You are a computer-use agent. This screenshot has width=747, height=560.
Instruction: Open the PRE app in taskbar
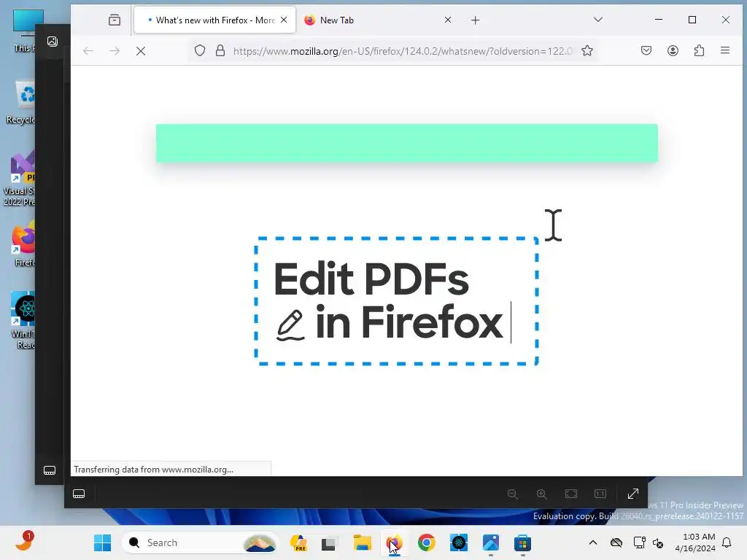(x=298, y=542)
